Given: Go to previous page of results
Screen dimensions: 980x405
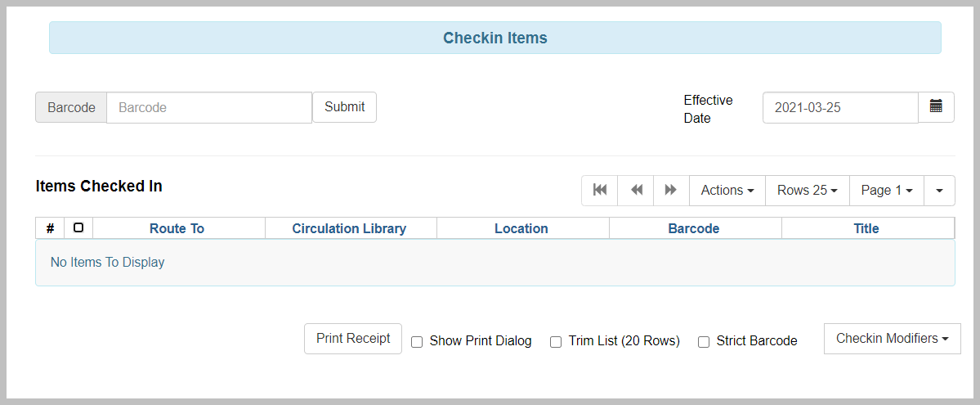Looking at the screenshot, I should click(636, 191).
